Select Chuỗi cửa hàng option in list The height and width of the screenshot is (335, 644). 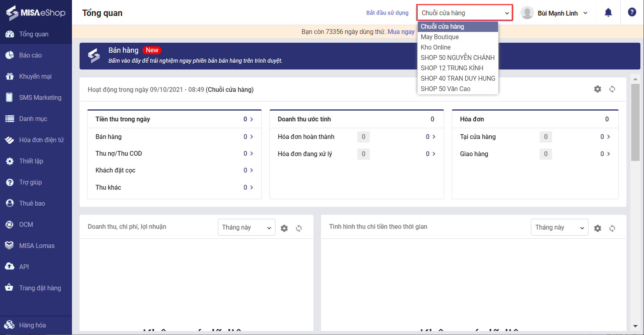pyautogui.click(x=458, y=26)
